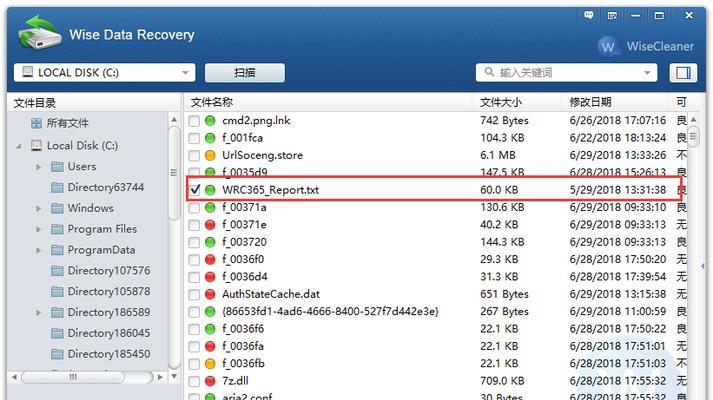This screenshot has height=400, width=713.
Task: Collapse the Local Disk (C:) tree node
Action: tap(19, 146)
